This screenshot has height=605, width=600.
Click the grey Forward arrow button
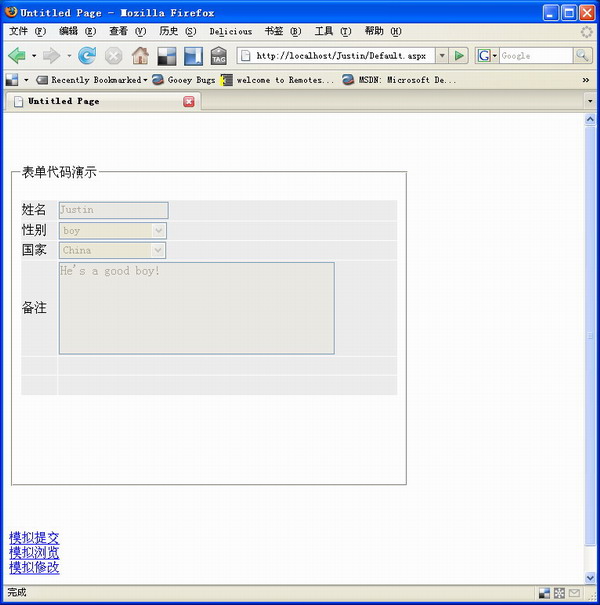coord(51,56)
